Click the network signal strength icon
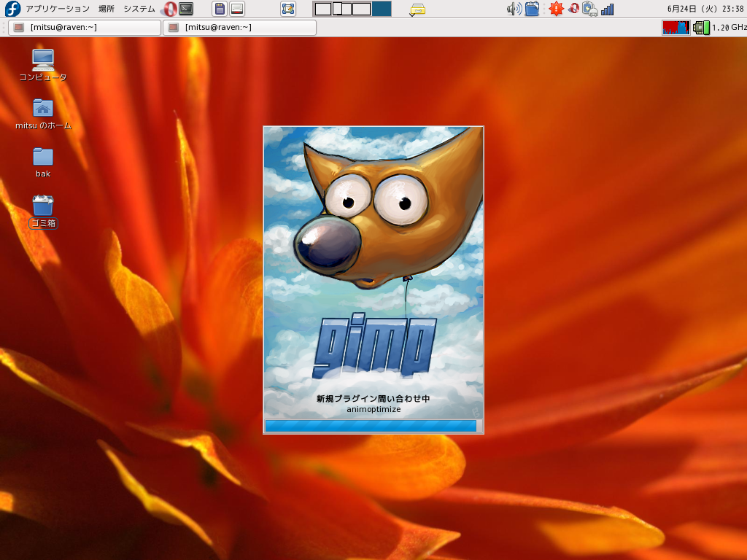 point(608,9)
